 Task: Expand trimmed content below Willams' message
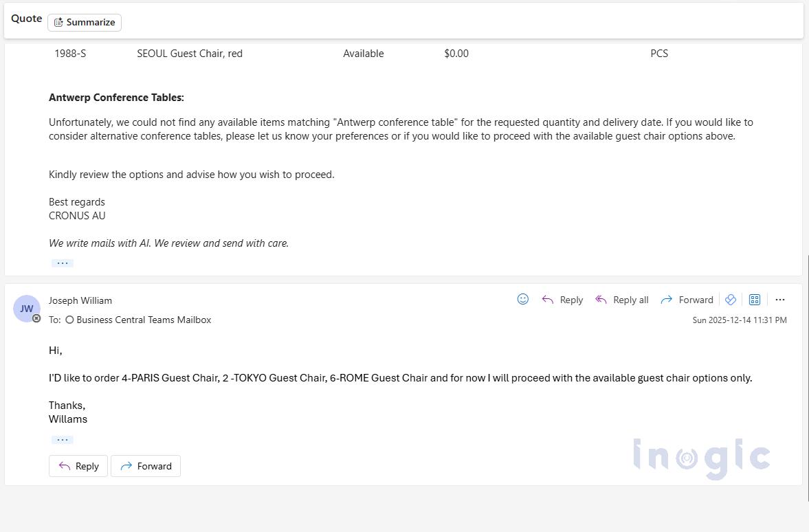(x=63, y=439)
